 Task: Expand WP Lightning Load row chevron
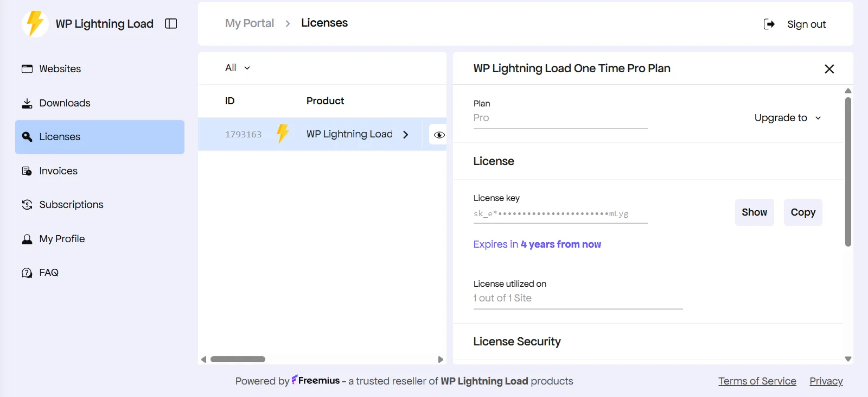(x=406, y=135)
